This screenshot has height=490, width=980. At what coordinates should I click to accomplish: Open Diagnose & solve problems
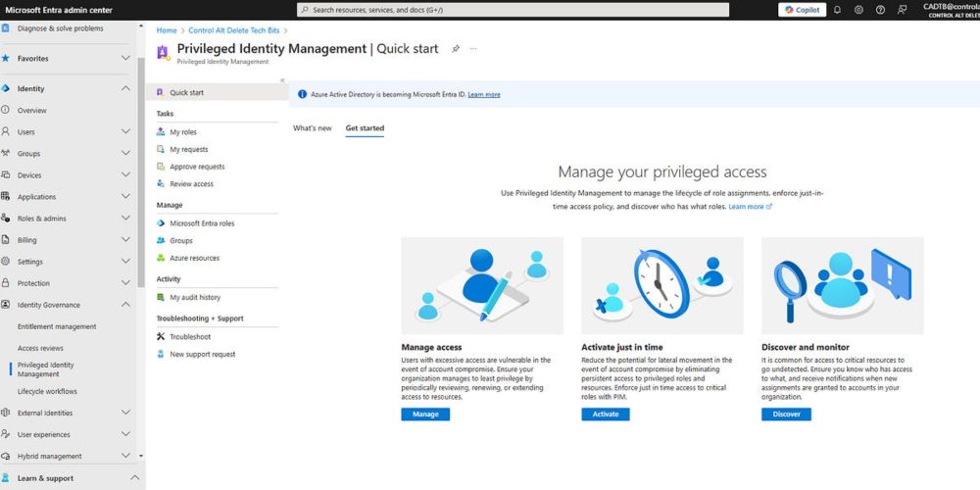(61, 28)
